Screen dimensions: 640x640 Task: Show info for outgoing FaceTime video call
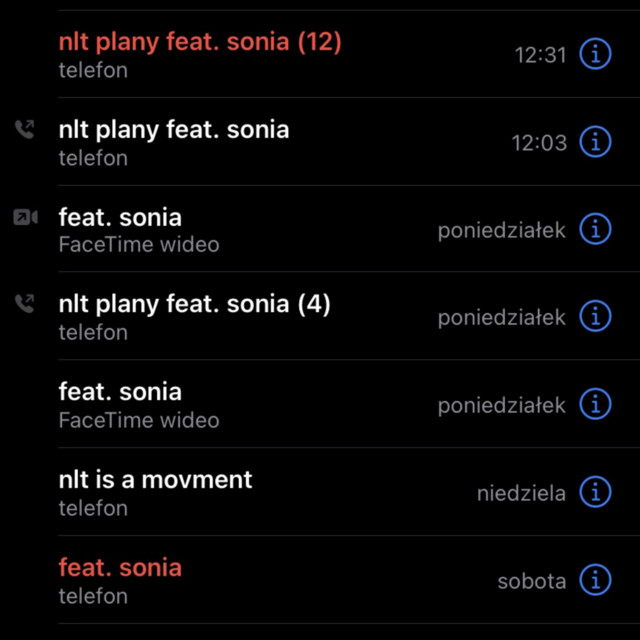595,230
